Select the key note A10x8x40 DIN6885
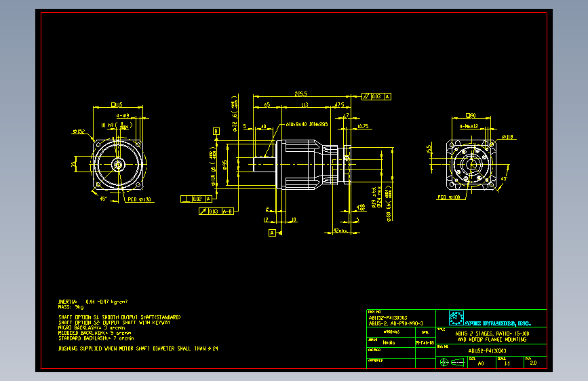588x381 pixels. 307,124
